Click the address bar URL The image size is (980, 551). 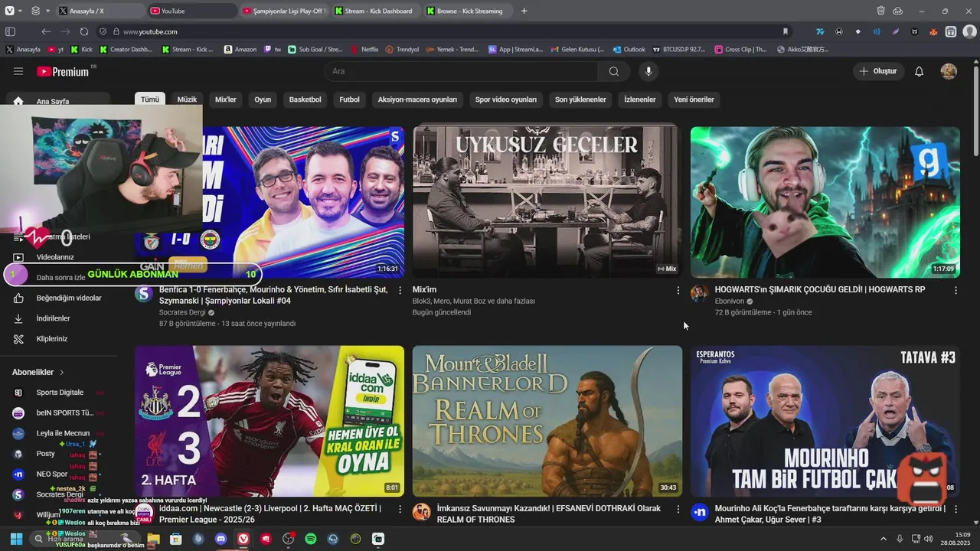150,31
